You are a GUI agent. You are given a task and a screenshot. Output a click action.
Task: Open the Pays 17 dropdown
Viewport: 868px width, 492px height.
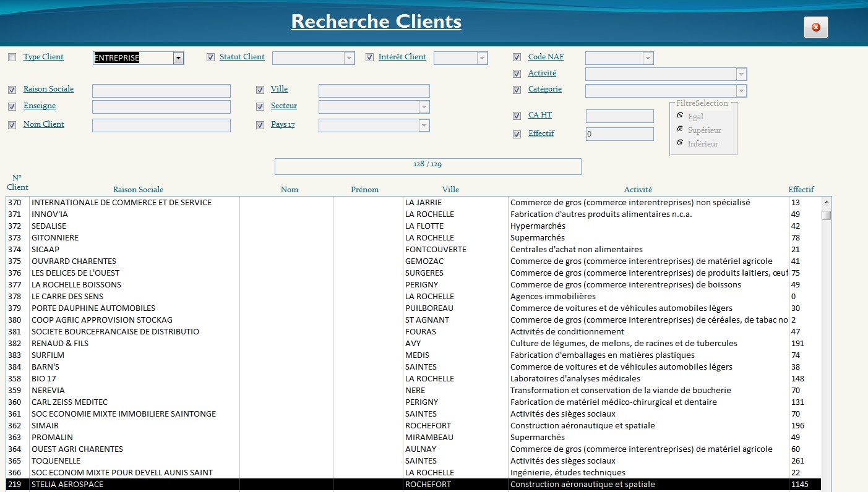424,125
